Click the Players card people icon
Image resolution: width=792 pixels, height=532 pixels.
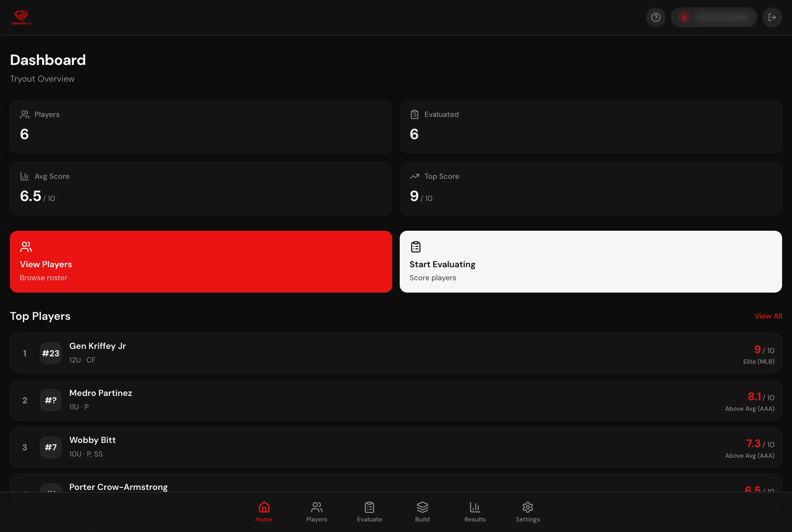25,115
